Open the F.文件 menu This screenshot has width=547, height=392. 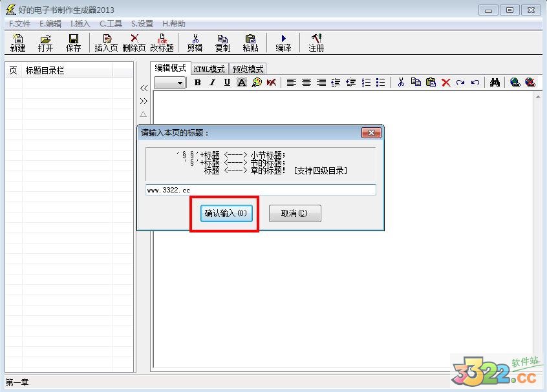19,24
